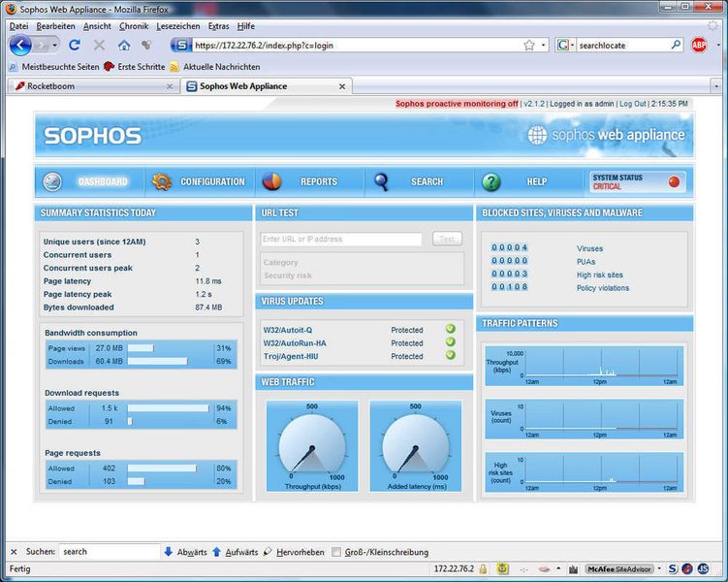The width and height of the screenshot is (728, 582).
Task: Click the URL Test button
Action: (447, 239)
